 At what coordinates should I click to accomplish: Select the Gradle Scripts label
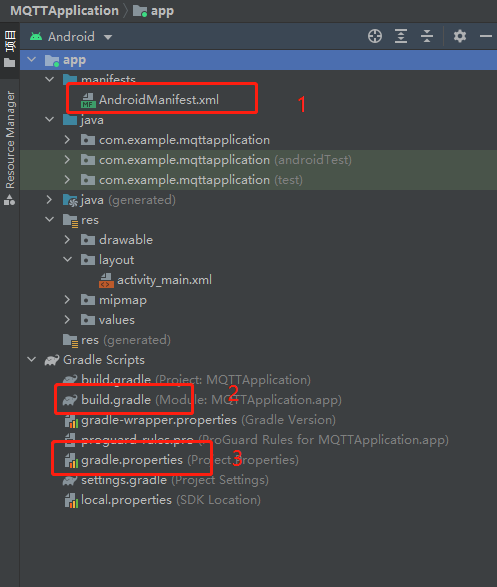(x=104, y=360)
